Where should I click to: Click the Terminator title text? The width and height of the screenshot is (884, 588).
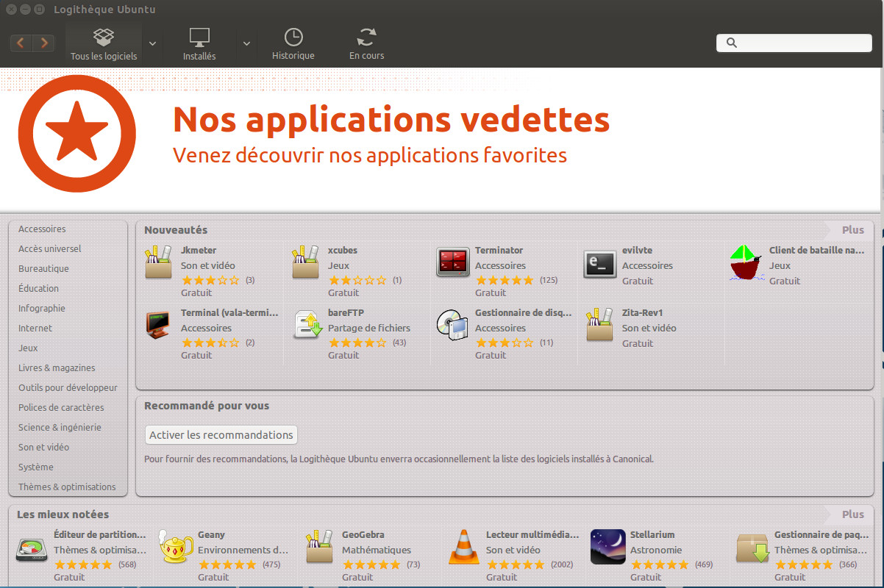coord(499,251)
